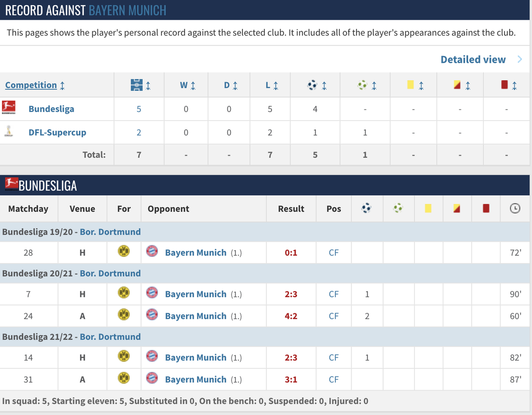532x415 pixels.
Task: Open Bor. Dortmund link under Bundesliga 21/22
Action: coord(110,337)
